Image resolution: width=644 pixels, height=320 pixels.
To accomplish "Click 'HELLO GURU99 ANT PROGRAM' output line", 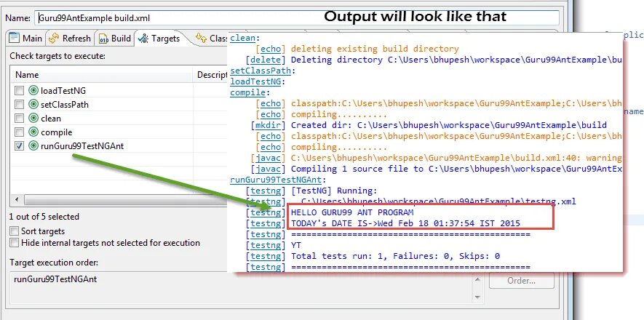I will click(352, 212).
